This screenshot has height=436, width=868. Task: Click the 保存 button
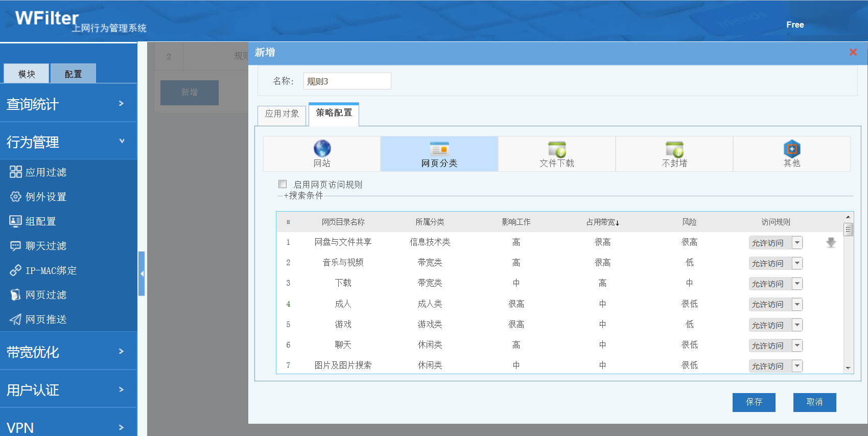[754, 402]
